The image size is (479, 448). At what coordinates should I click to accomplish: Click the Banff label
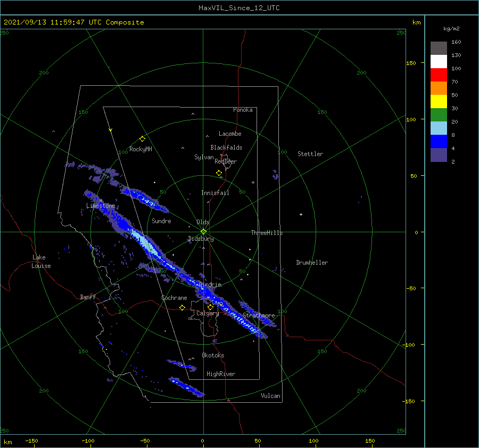(88, 297)
